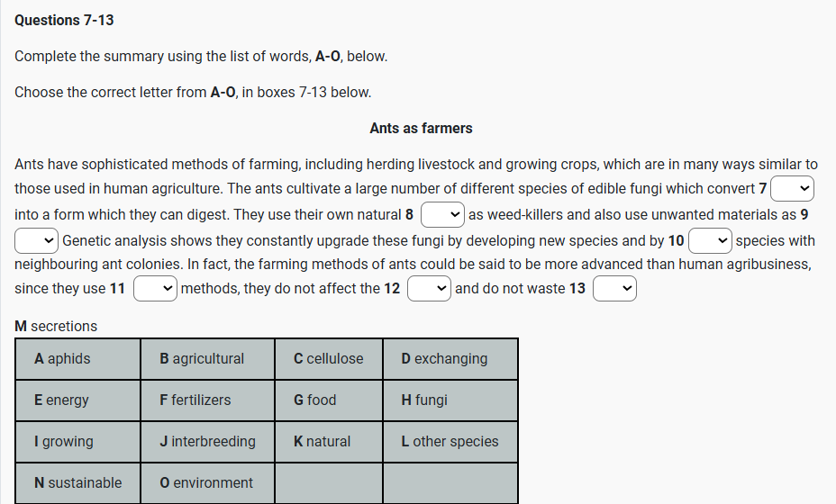Click the 'O environment' table cell
Screen dimensions: 836x504
(x=207, y=483)
